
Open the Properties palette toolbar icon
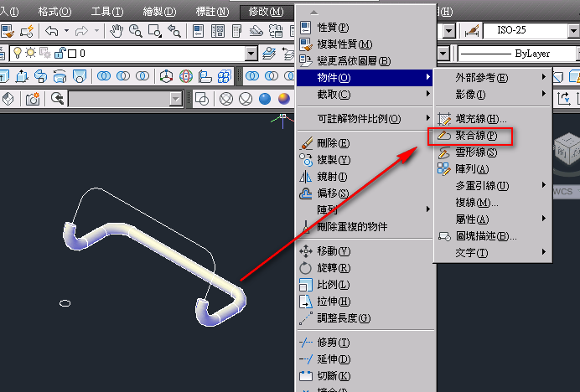(199, 31)
